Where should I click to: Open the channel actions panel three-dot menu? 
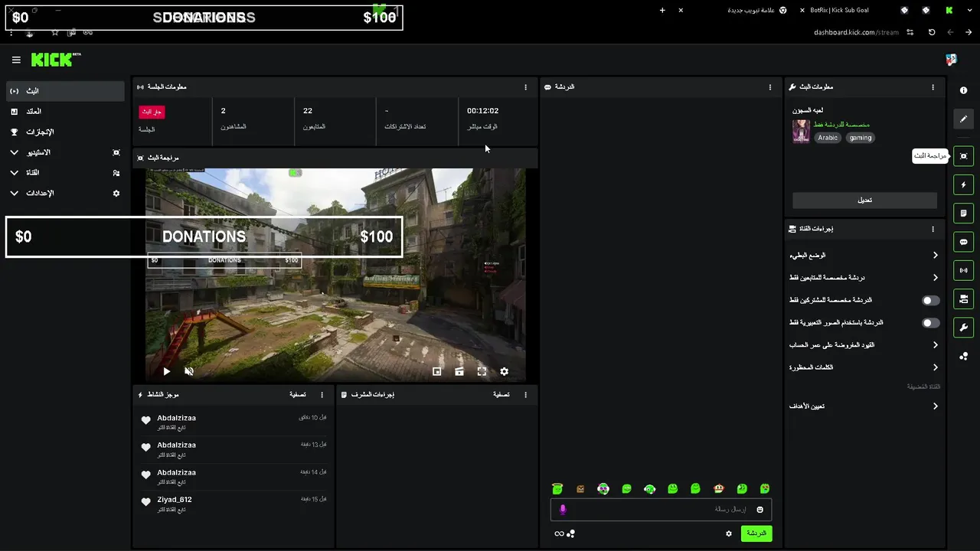click(x=933, y=229)
